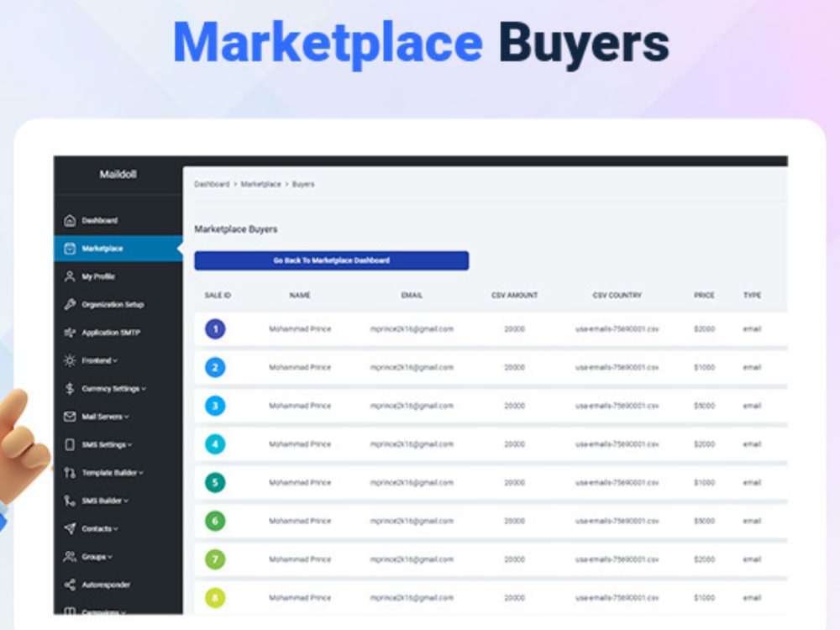
Task: Click the Marketplace shopping bag icon
Action: click(x=70, y=249)
